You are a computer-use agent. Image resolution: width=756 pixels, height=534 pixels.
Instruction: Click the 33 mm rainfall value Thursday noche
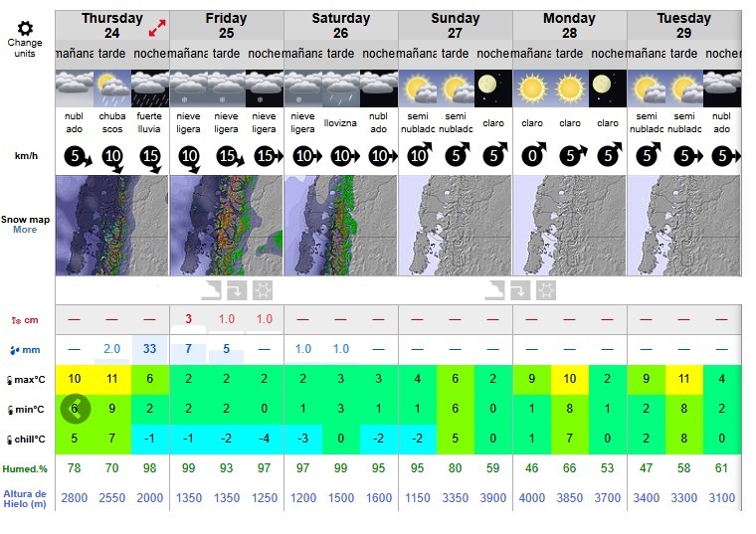pyautogui.click(x=150, y=349)
